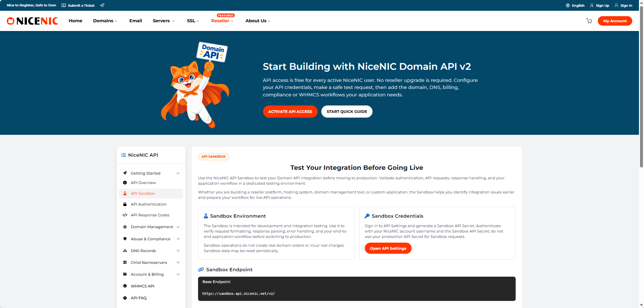Click the page vertical scrollbar thumb
This screenshot has width=644, height=308.
[x=641, y=86]
